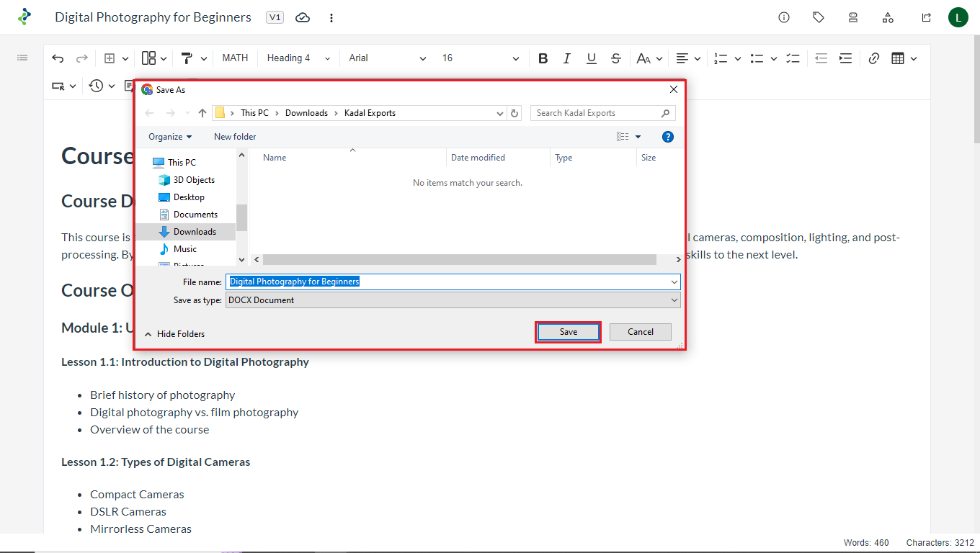This screenshot has height=553, width=980.
Task: Click the undo arrow icon
Action: pos(58,58)
